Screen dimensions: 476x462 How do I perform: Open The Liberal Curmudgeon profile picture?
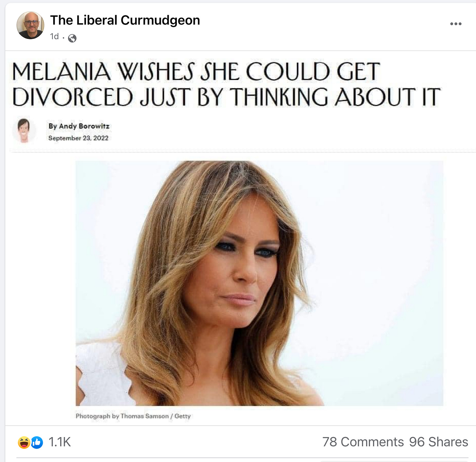(30, 25)
